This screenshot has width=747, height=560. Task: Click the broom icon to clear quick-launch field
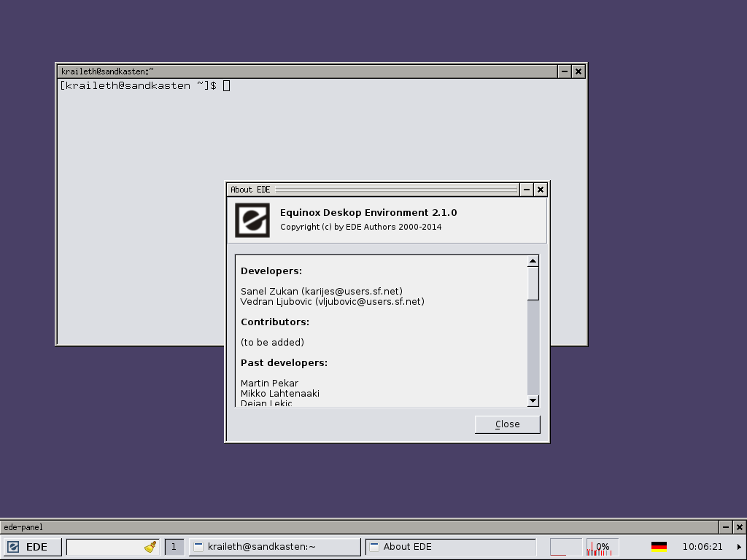151,547
